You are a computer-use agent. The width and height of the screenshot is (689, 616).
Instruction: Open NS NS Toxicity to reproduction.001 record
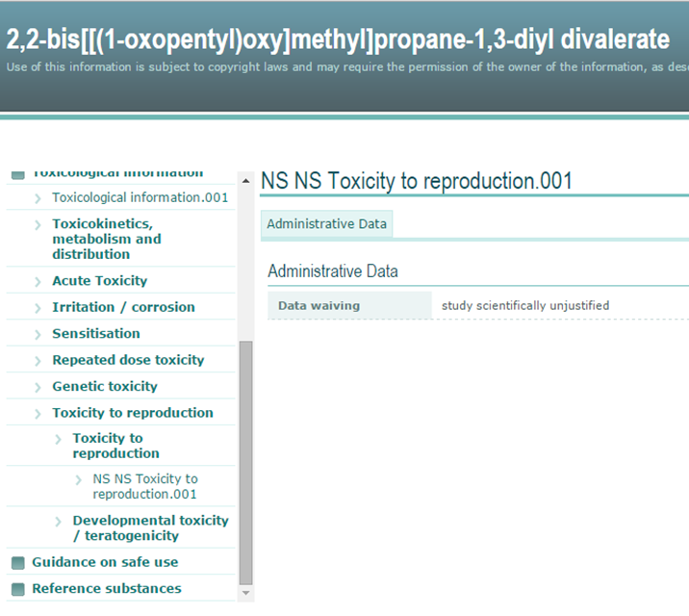(x=144, y=486)
